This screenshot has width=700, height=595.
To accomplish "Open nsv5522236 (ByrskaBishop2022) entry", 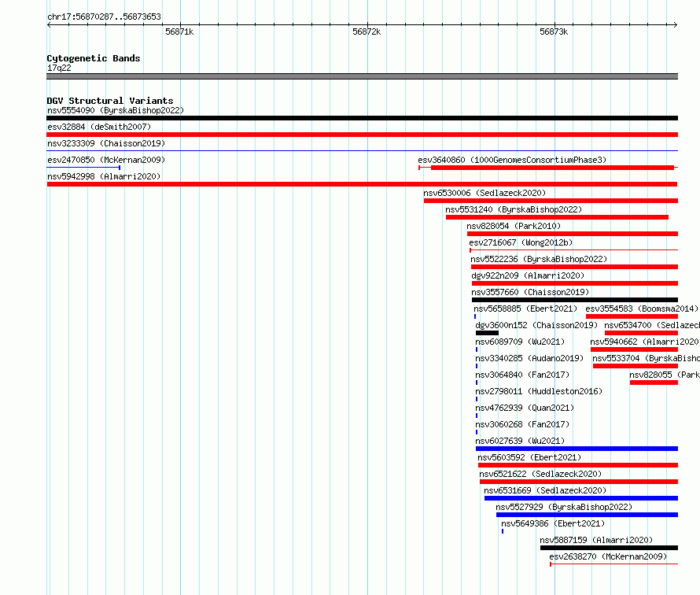I will [x=539, y=259].
